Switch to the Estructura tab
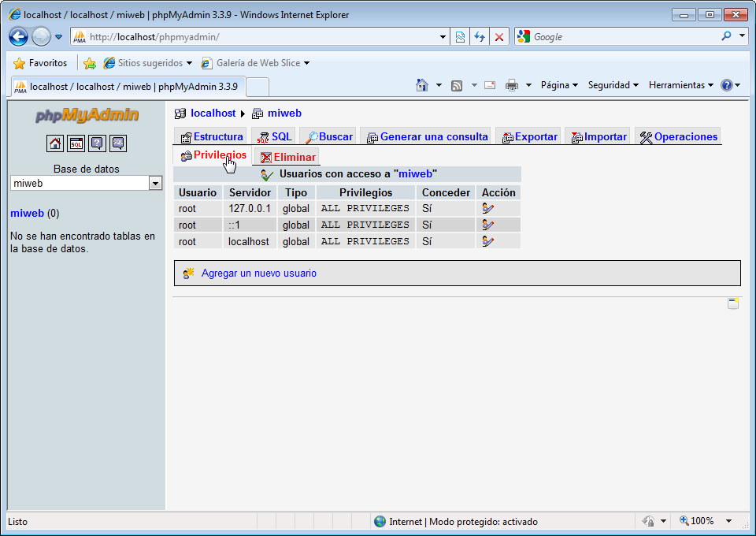This screenshot has height=536, width=756. point(212,137)
